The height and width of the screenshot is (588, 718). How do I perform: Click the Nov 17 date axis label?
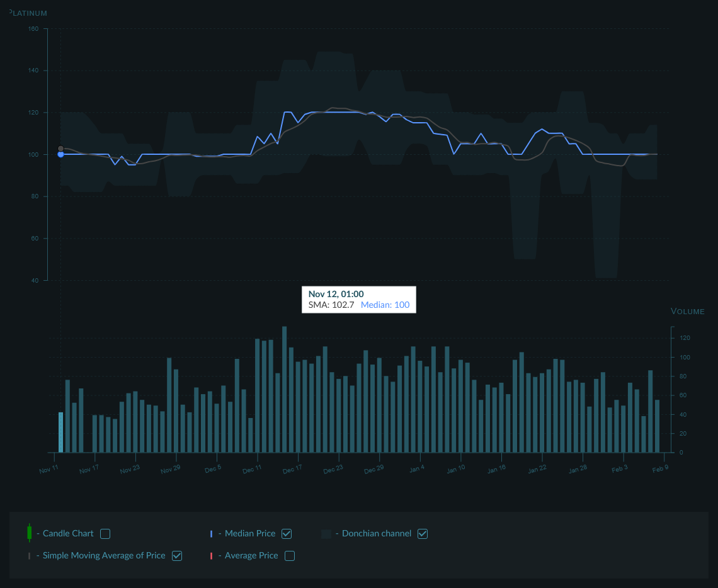pos(89,470)
